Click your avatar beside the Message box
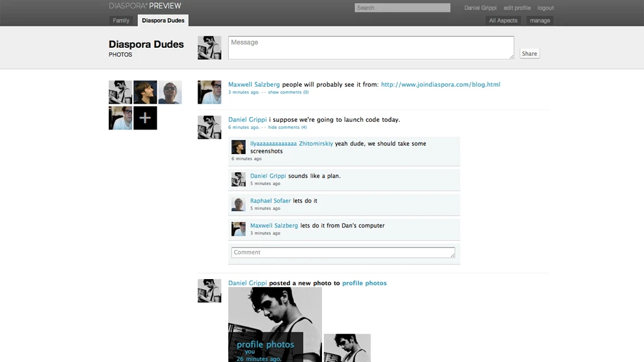644x362 pixels. [x=209, y=48]
